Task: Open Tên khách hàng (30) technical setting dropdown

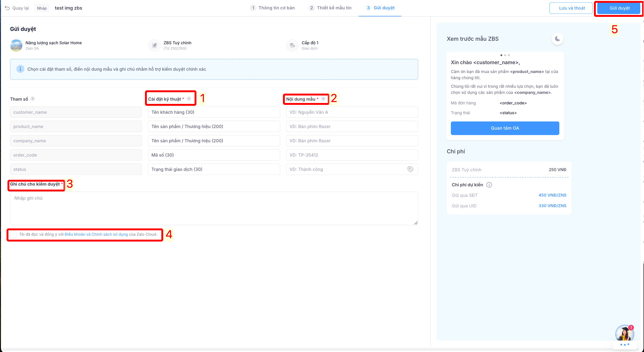Action: (x=214, y=112)
